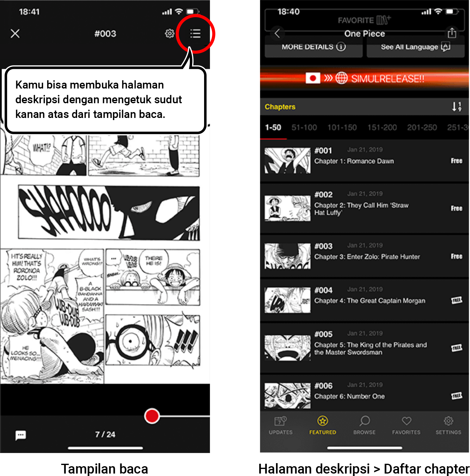The image size is (470, 476).
Task: Select the 151-200 chapter range tab
Action: (382, 127)
